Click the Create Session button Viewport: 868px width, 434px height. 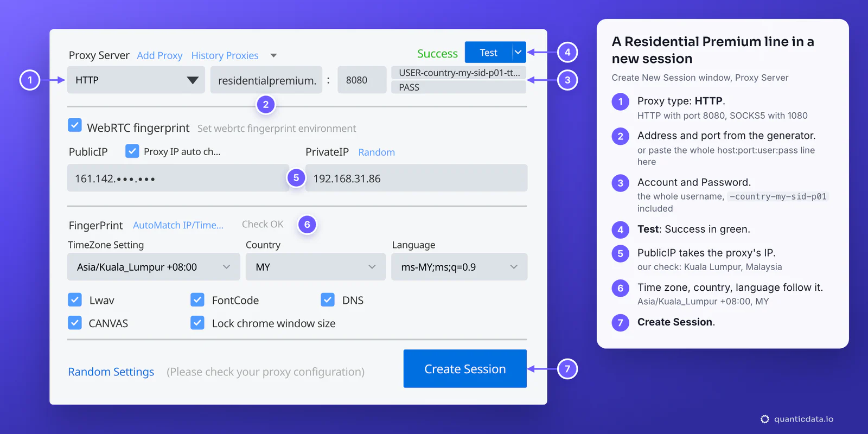pyautogui.click(x=465, y=369)
